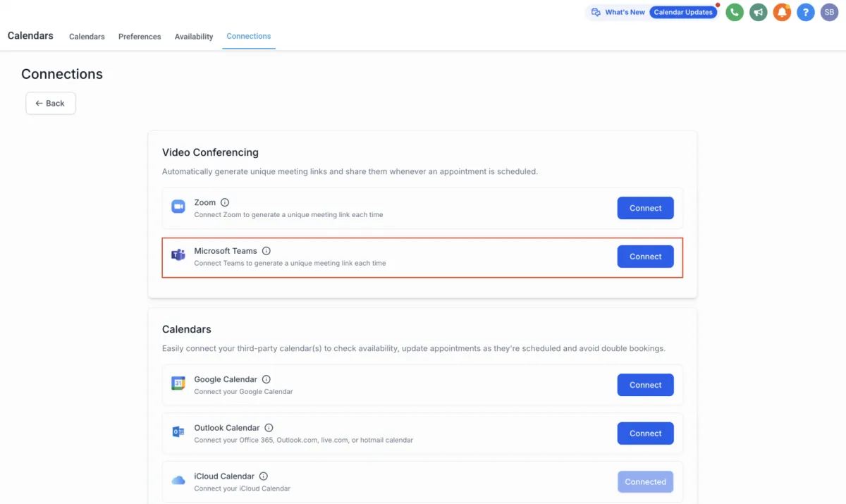This screenshot has width=846, height=504.
Task: Connect the Zoom integration
Action: [645, 208]
